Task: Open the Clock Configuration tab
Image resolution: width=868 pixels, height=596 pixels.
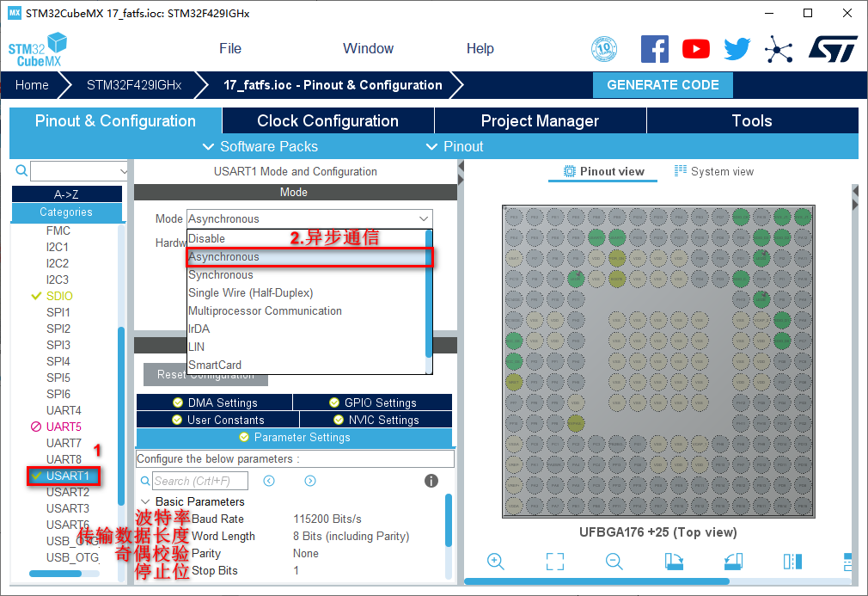Action: 327,121
